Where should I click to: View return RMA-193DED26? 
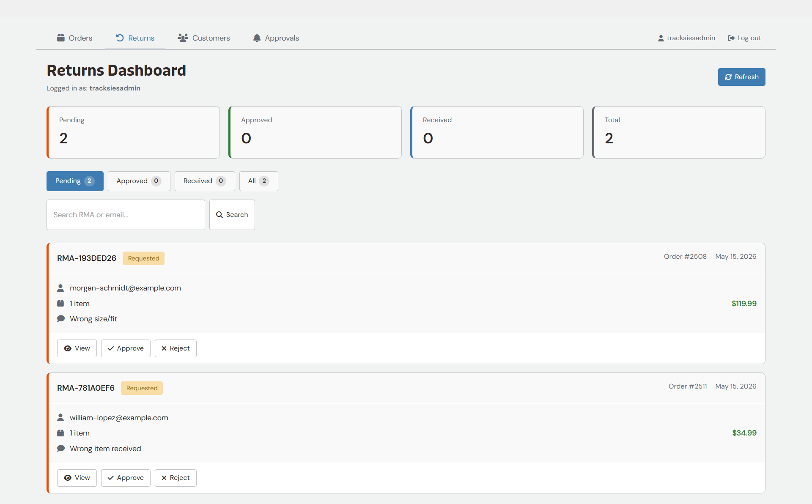pyautogui.click(x=77, y=348)
